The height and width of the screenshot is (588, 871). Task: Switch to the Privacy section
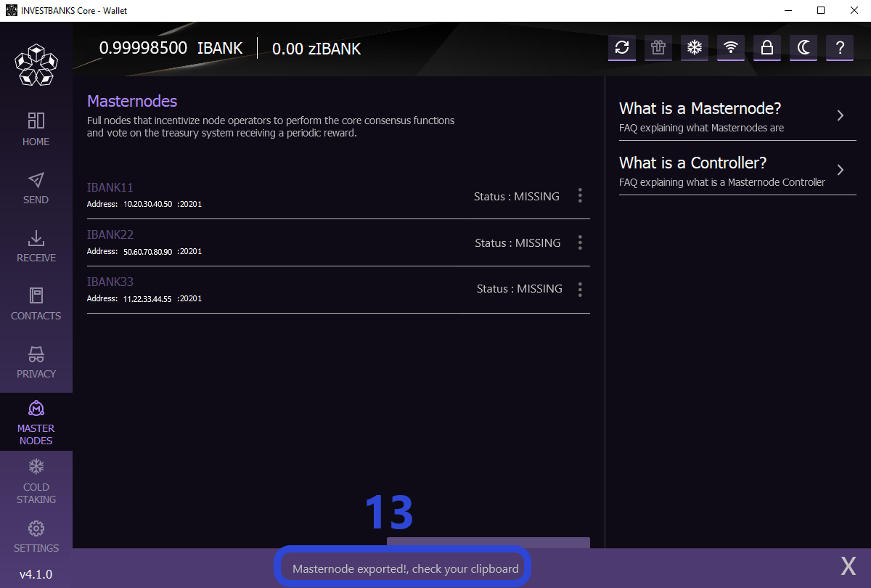(x=36, y=362)
